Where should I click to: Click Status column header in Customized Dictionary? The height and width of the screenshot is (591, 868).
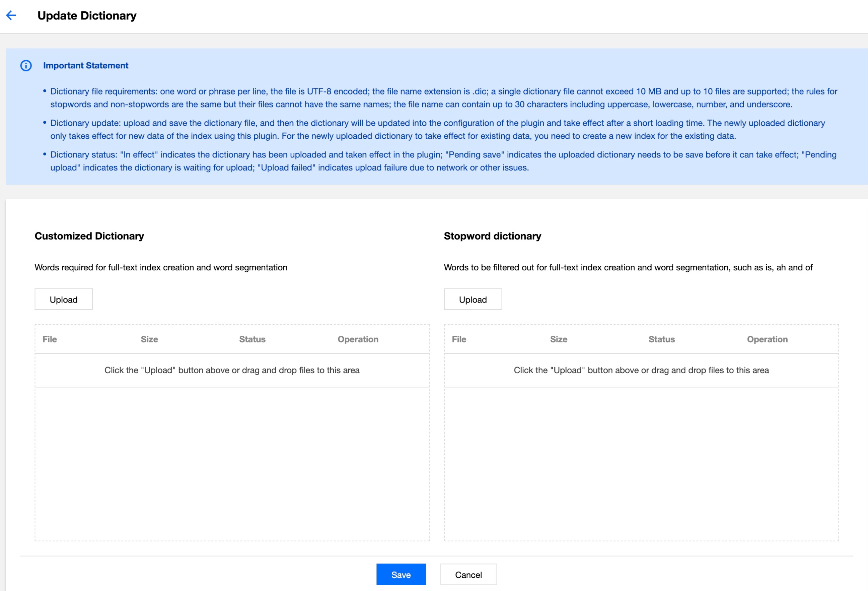click(252, 339)
